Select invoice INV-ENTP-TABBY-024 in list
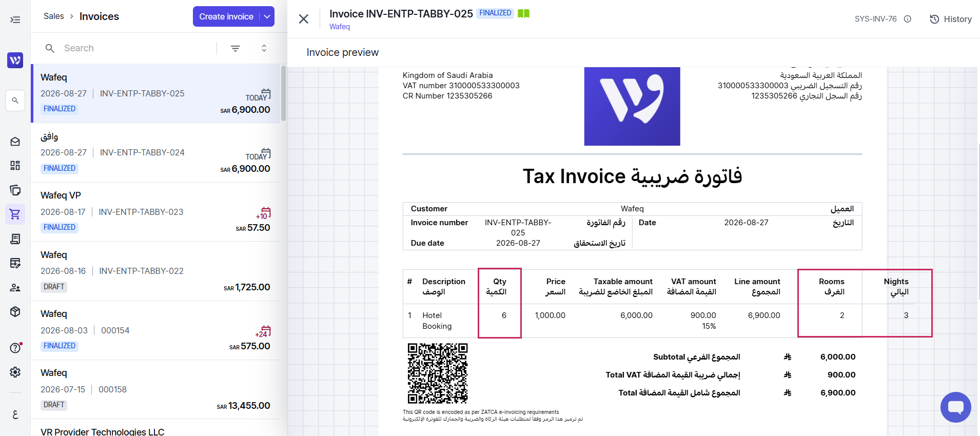Image resolution: width=980 pixels, height=436 pixels. click(x=155, y=153)
